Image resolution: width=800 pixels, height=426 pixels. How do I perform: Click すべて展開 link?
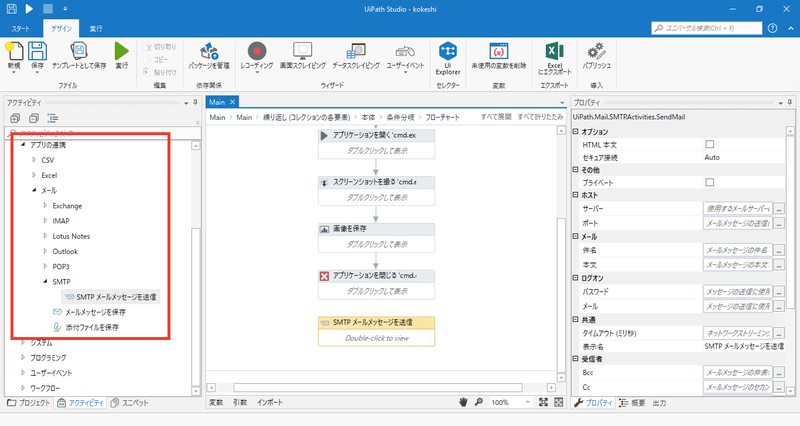496,117
